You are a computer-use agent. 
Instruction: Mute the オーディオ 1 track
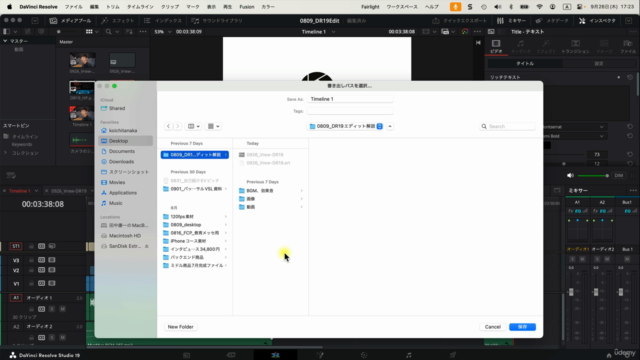click(62, 309)
